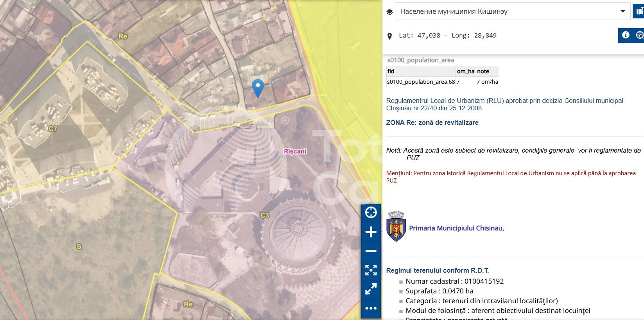Click the map filter icon at top right
Image resolution: width=644 pixels, height=320 pixels.
click(639, 11)
